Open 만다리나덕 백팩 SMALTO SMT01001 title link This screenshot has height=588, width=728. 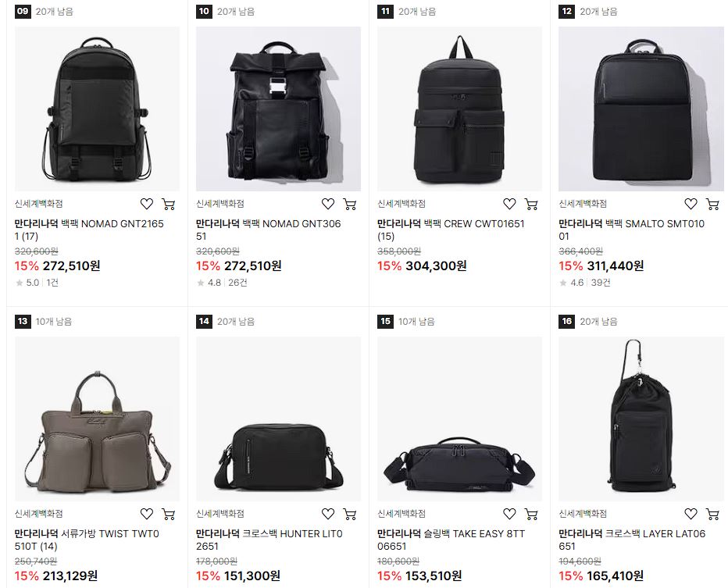click(x=631, y=230)
